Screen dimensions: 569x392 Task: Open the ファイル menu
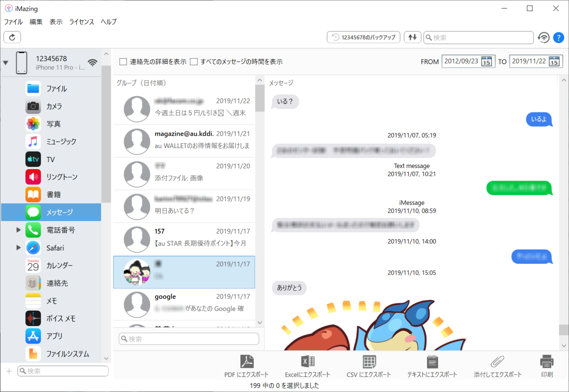(13, 22)
